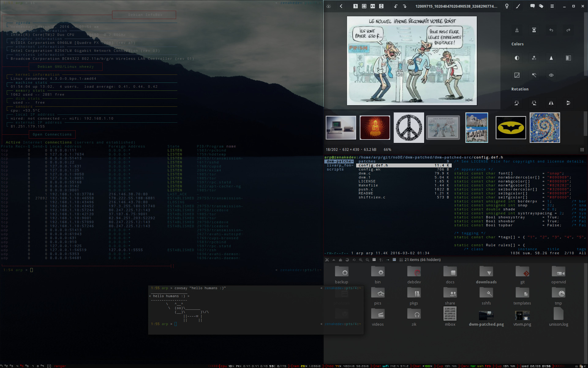The height and width of the screenshot is (368, 588).
Task: Go back with the left arrow in image viewer
Action: coord(341,6)
